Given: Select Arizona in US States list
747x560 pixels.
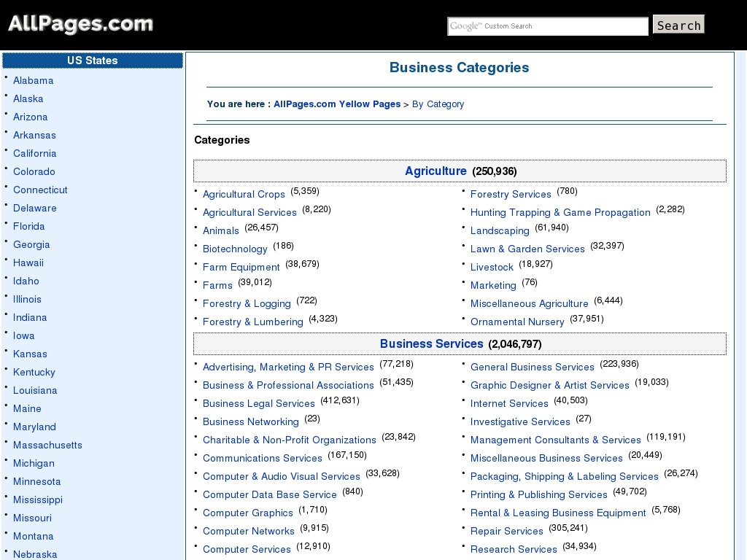Looking at the screenshot, I should (x=31, y=117).
